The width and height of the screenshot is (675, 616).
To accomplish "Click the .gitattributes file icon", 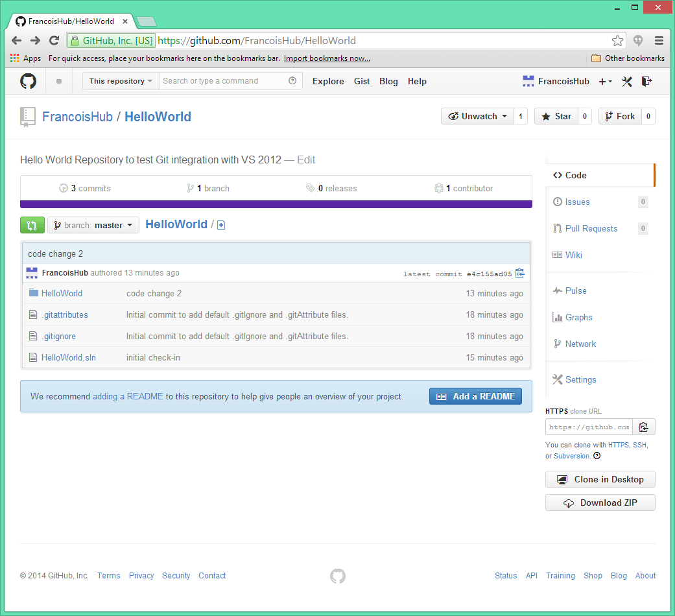I will tap(32, 314).
